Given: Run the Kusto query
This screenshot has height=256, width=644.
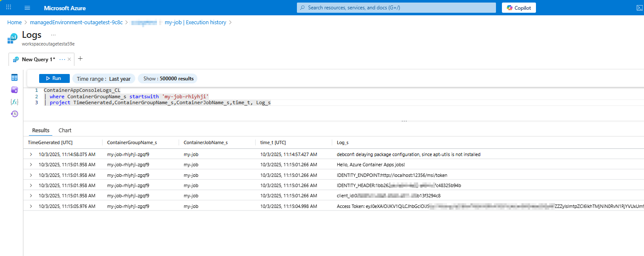Looking at the screenshot, I should click(x=54, y=78).
